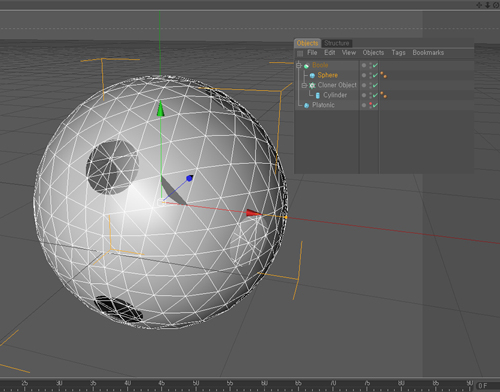Toggle the Sphere enable checkmark

(375, 75)
